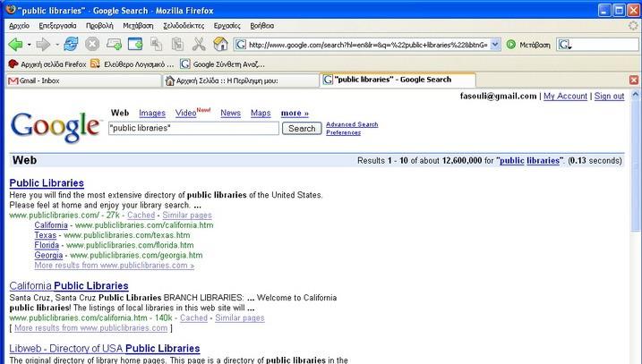Click the Home house icon in toolbar

click(x=220, y=44)
